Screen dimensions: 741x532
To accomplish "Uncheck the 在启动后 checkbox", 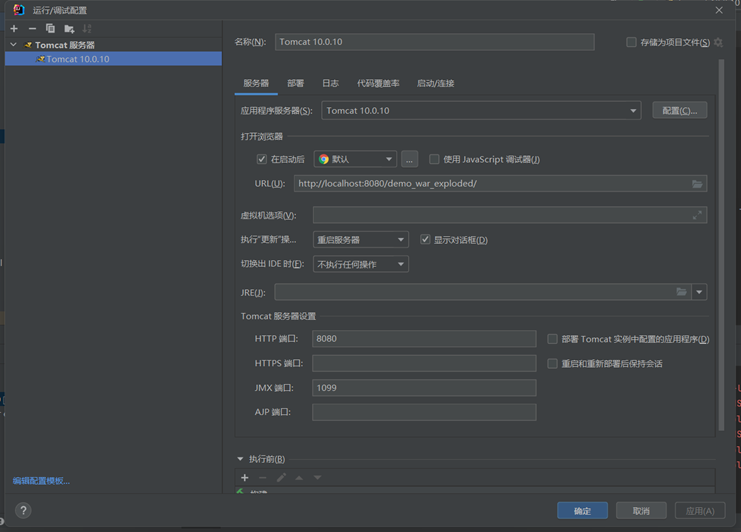I will pos(262,159).
